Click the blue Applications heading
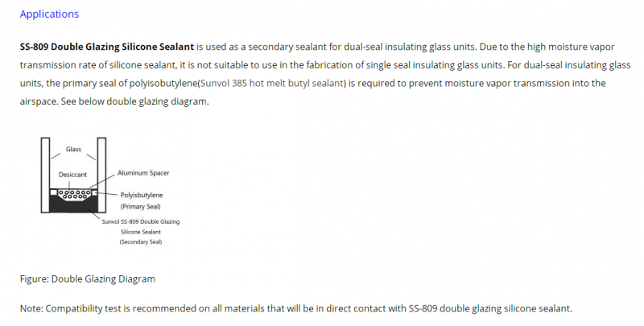The height and width of the screenshot is (326, 644). coord(49,14)
